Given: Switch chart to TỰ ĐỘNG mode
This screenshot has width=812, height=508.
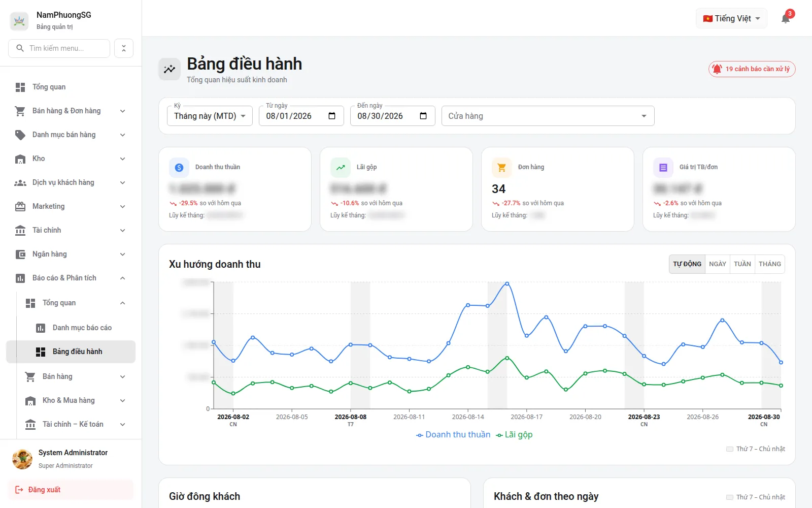Looking at the screenshot, I should pyautogui.click(x=687, y=264).
